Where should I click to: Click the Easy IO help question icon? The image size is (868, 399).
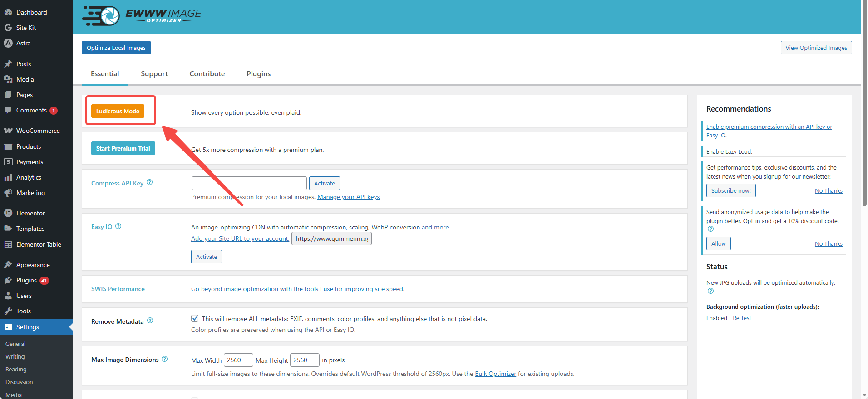click(x=118, y=226)
